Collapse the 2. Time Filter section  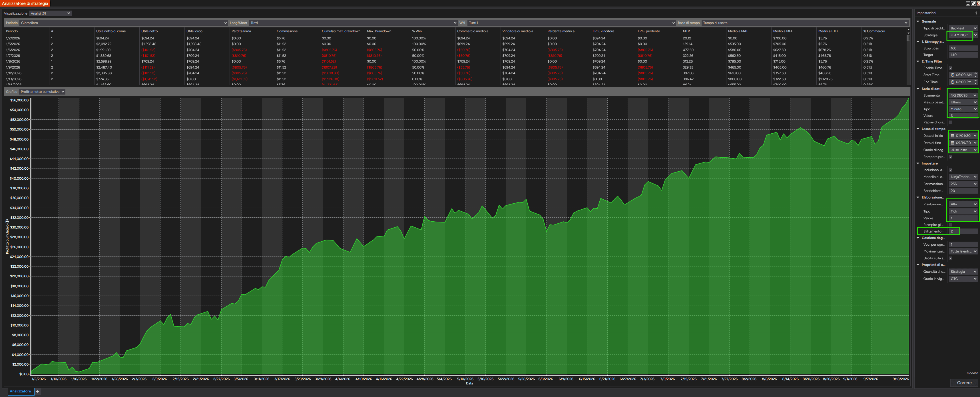918,61
